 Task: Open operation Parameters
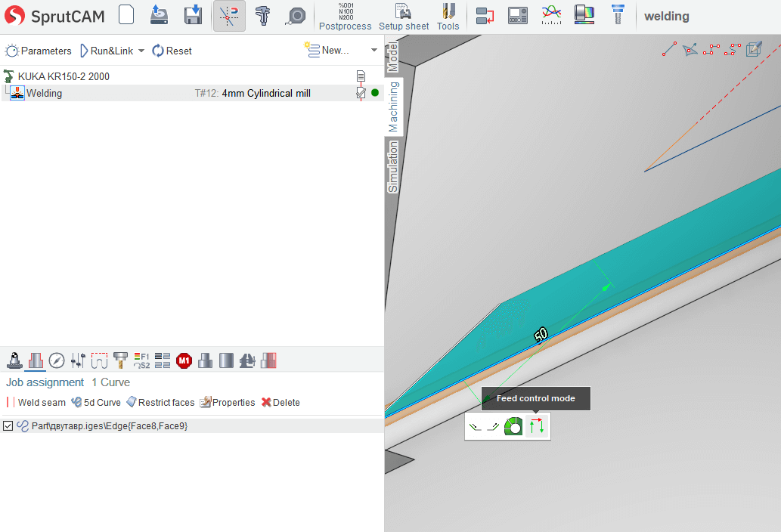pyautogui.click(x=39, y=51)
